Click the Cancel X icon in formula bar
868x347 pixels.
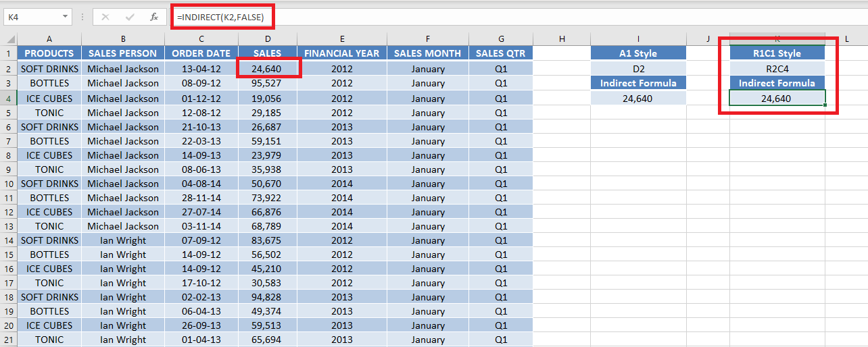coord(105,17)
